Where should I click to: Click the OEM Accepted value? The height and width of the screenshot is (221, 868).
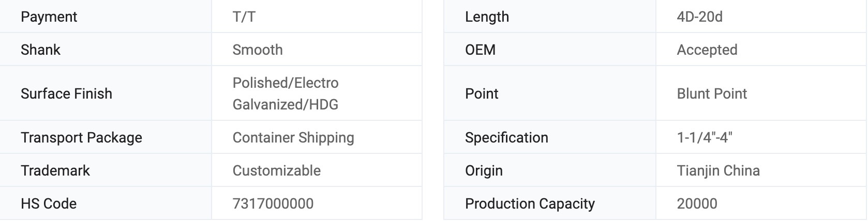pyautogui.click(x=707, y=50)
